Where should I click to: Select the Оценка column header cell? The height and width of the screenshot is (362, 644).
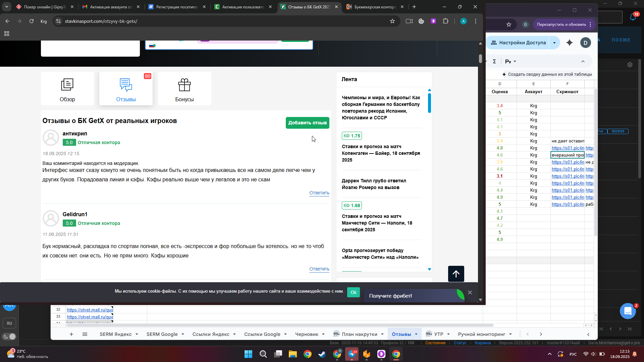coord(500,92)
